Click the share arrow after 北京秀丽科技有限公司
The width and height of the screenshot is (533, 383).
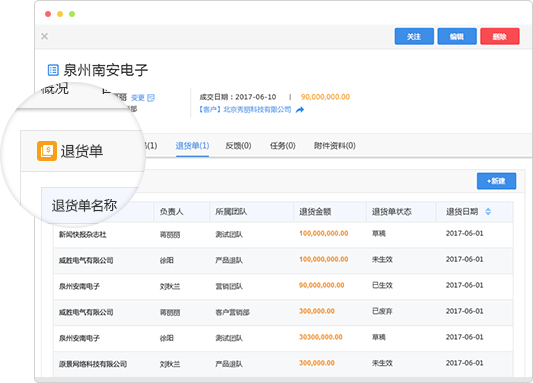(300, 110)
